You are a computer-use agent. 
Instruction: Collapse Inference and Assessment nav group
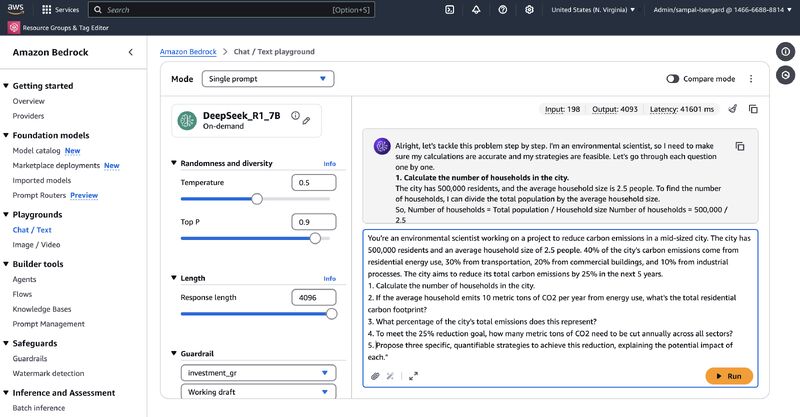[x=6, y=393]
